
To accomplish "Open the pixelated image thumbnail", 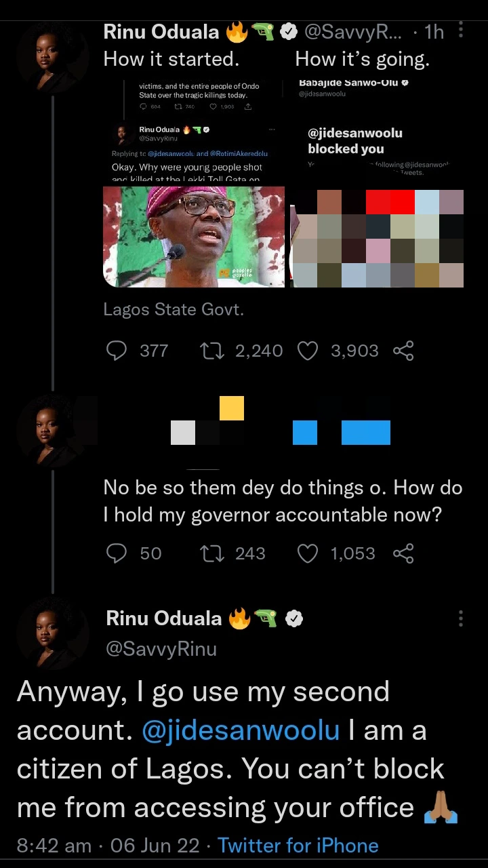I will [377, 239].
